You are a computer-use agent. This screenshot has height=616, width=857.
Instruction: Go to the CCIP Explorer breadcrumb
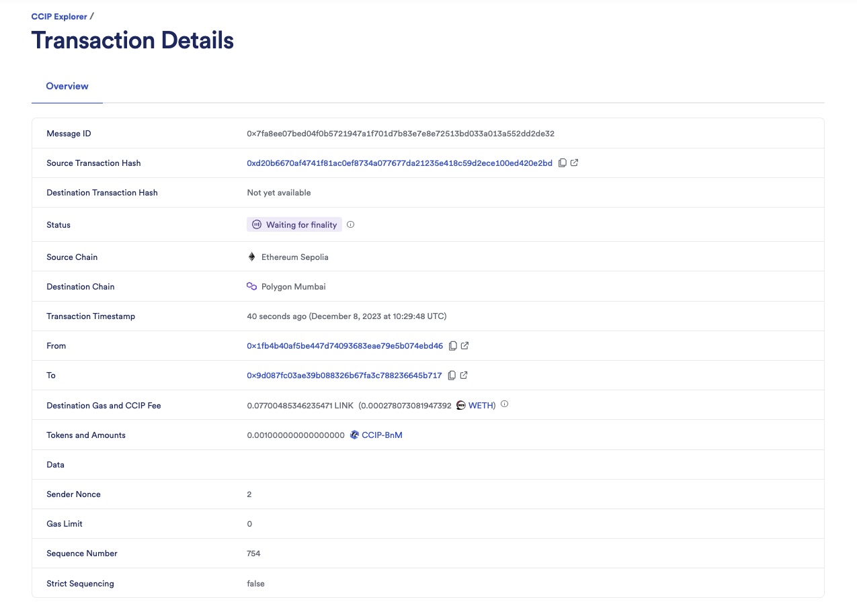(x=59, y=16)
